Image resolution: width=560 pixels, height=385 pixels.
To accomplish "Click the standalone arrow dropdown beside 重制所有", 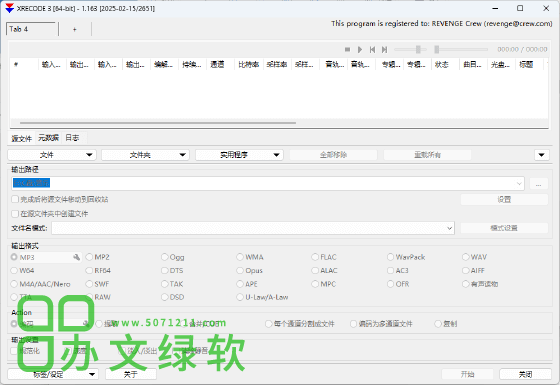I will tap(541, 155).
